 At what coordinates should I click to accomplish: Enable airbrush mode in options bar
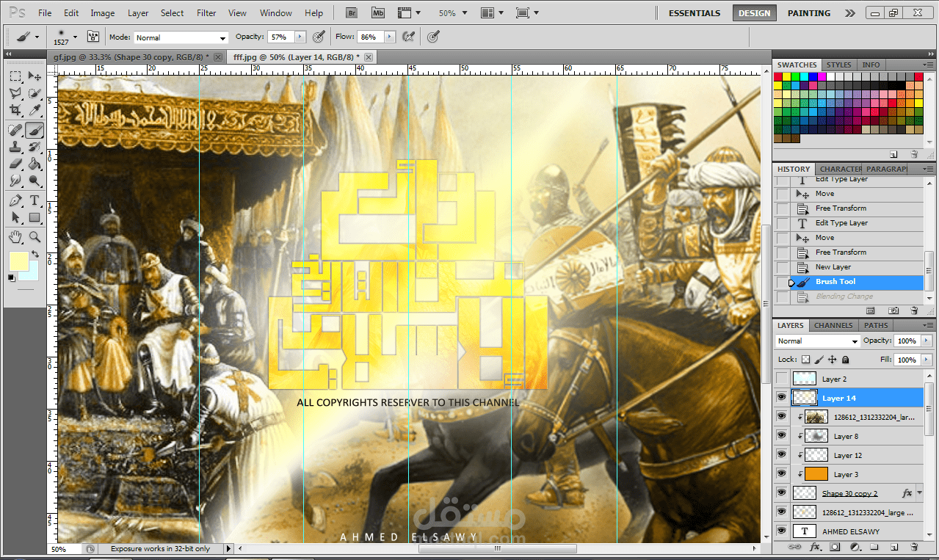pos(408,37)
